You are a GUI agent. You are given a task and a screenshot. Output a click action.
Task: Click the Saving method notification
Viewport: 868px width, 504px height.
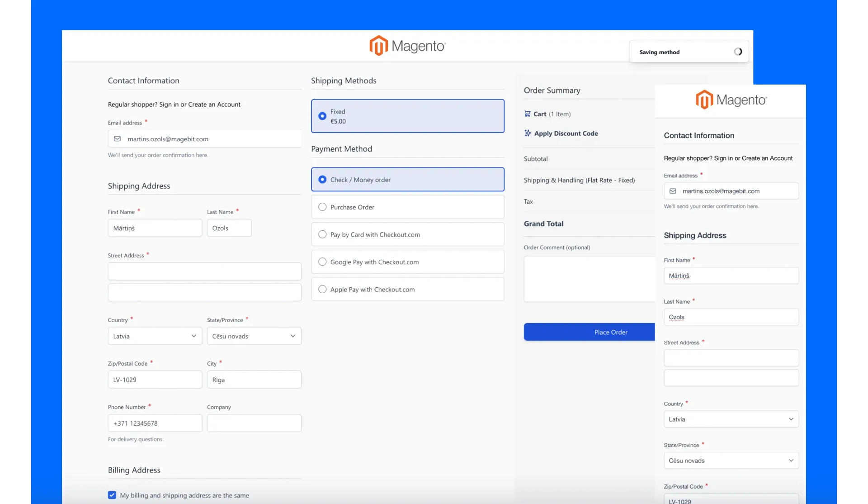tap(689, 52)
